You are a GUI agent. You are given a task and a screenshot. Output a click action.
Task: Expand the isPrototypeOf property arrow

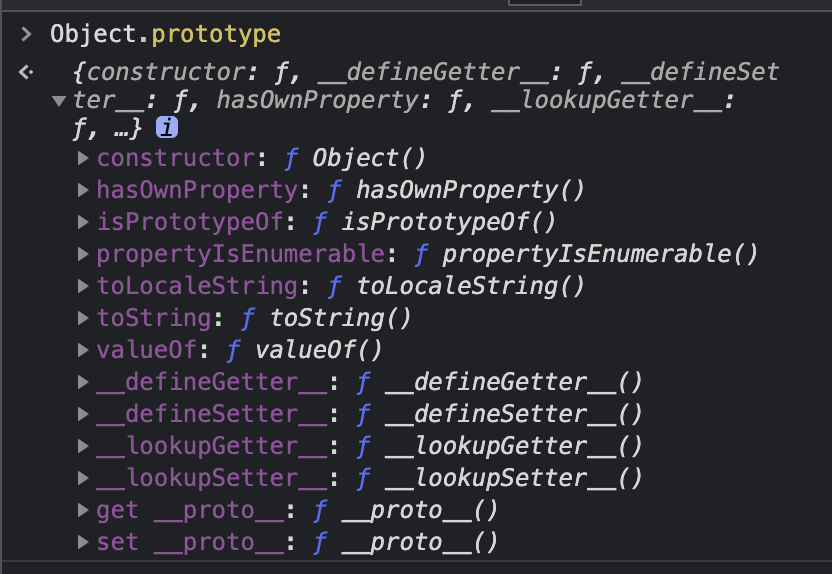click(x=84, y=223)
